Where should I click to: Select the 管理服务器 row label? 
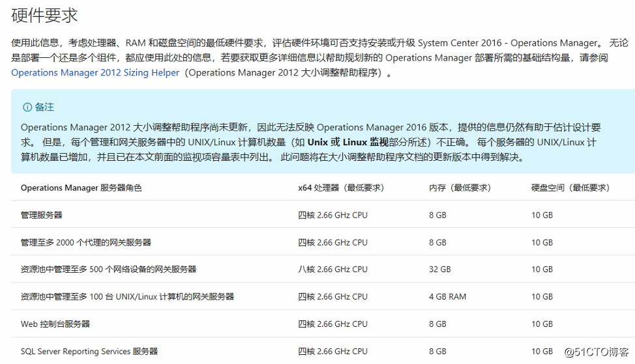point(41,215)
